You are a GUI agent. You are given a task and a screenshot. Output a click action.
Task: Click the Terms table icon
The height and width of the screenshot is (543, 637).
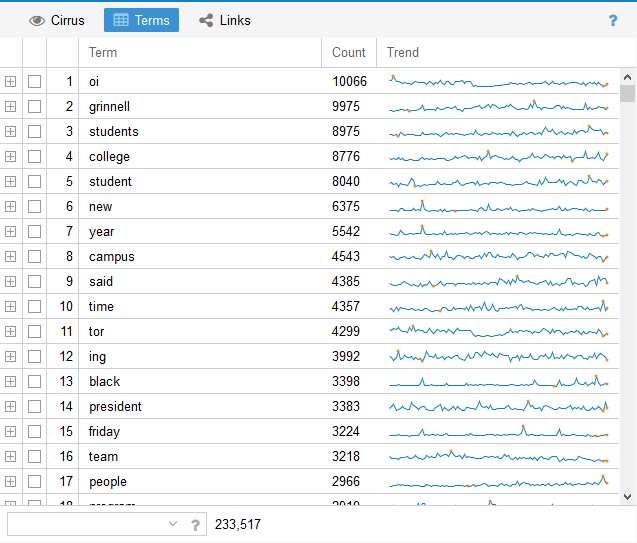121,20
